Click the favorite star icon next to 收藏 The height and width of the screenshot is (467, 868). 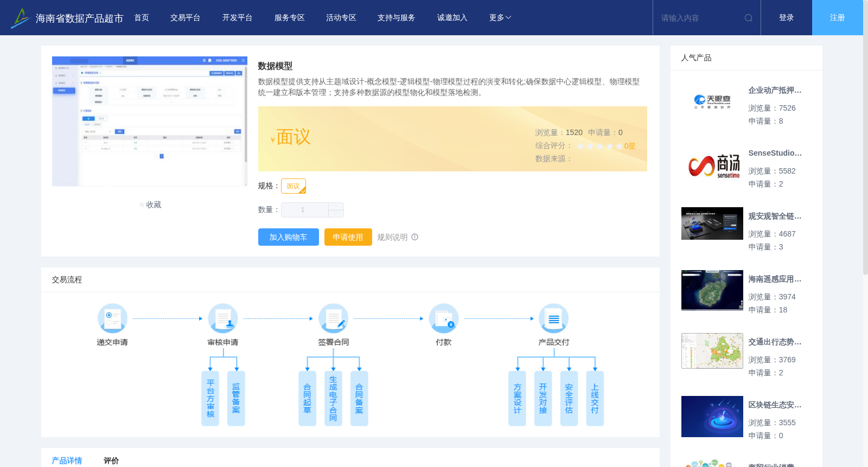[x=142, y=205]
